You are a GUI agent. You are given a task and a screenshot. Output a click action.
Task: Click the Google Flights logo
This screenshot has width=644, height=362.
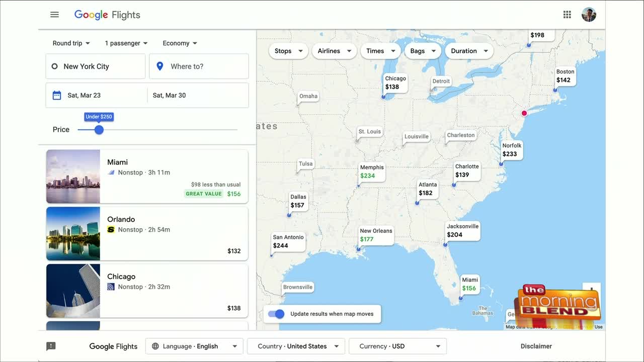click(107, 15)
